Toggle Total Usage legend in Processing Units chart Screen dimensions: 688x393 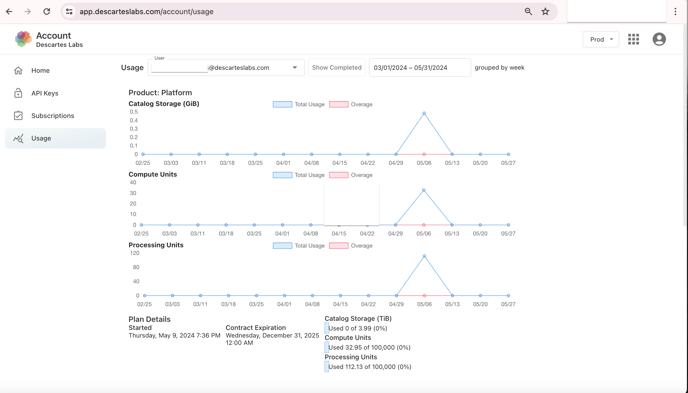click(298, 246)
